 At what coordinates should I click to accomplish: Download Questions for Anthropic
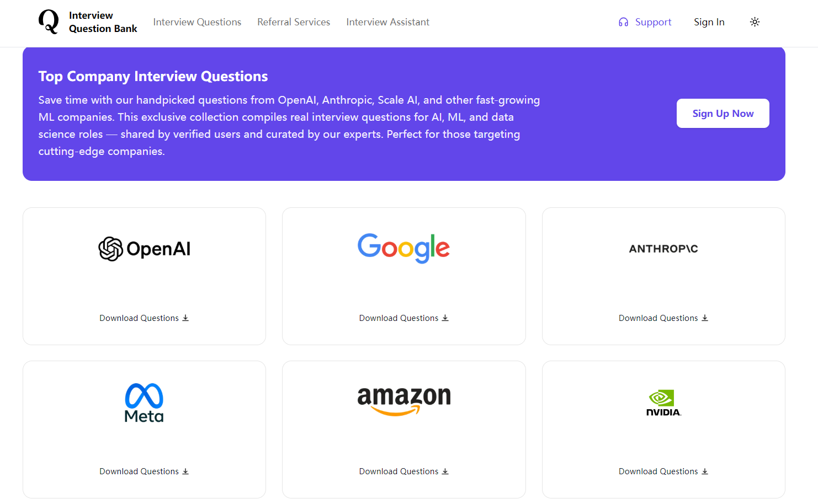click(663, 318)
